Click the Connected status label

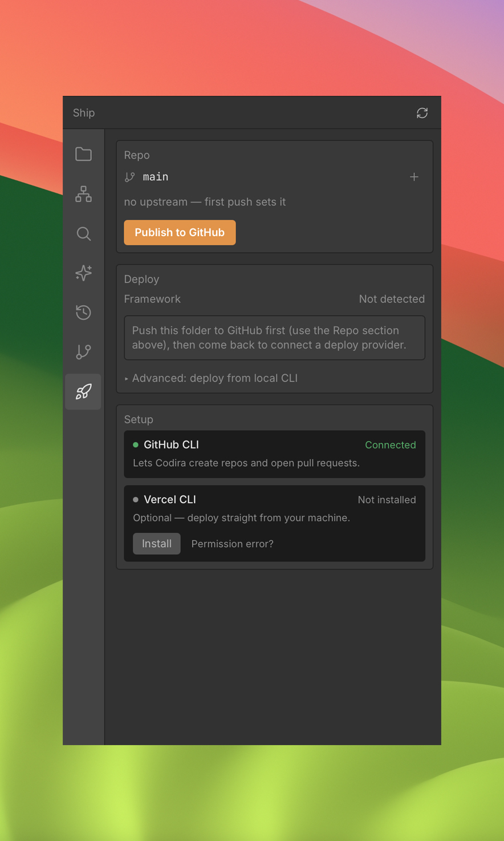[391, 445]
